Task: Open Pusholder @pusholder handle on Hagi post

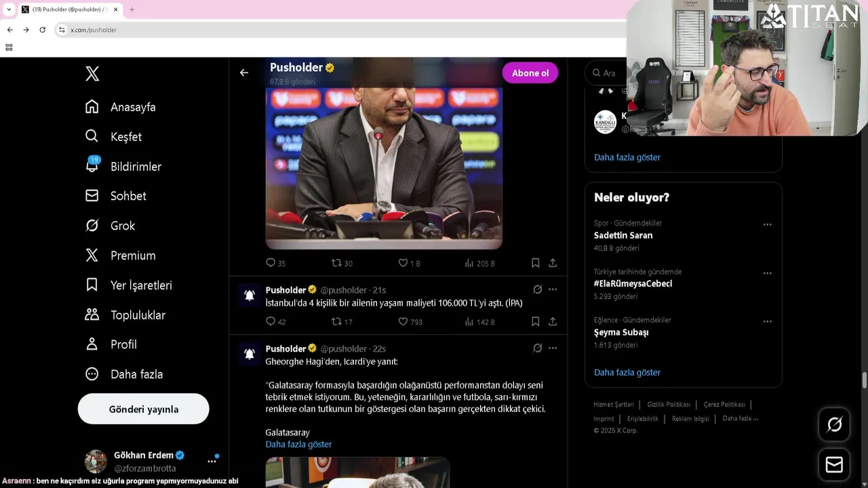Action: pyautogui.click(x=343, y=349)
